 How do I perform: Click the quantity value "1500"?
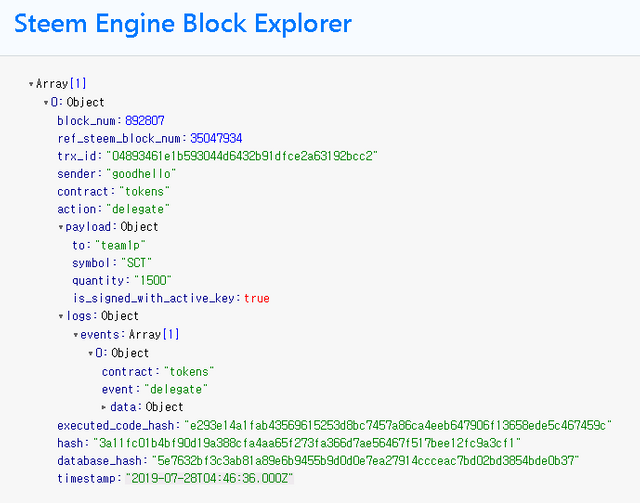pyautogui.click(x=153, y=280)
